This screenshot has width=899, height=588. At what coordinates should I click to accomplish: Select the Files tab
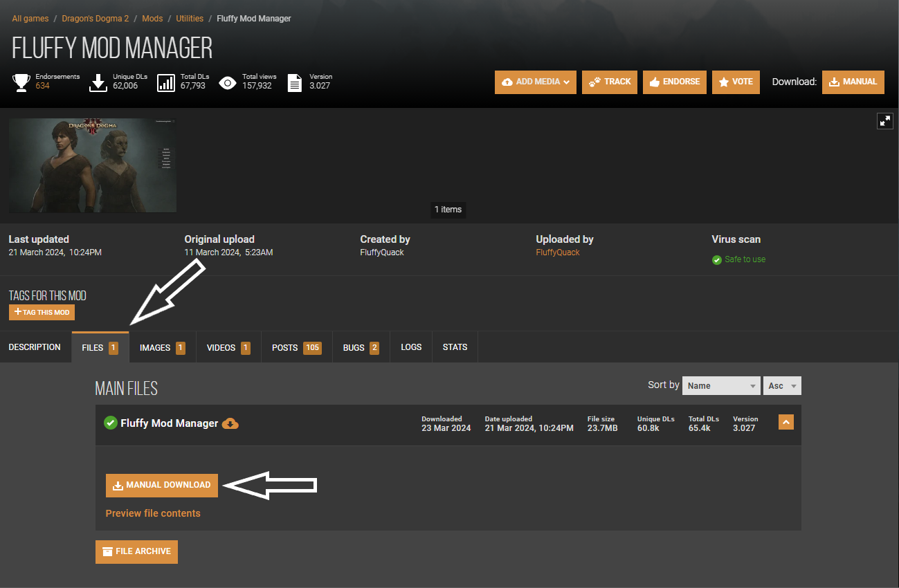tap(100, 347)
